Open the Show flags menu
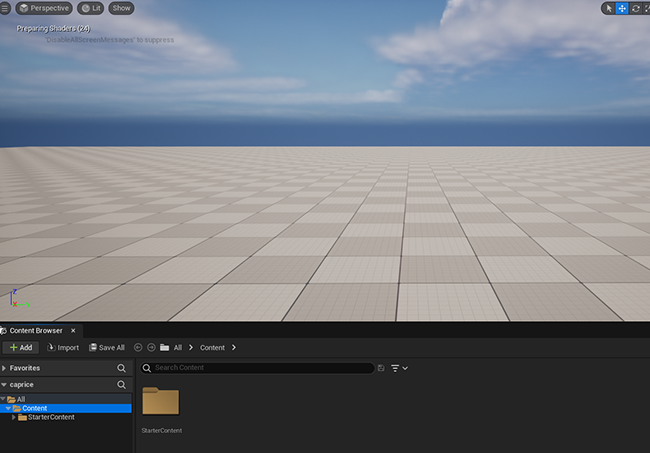Image resolution: width=650 pixels, height=453 pixels. (121, 8)
